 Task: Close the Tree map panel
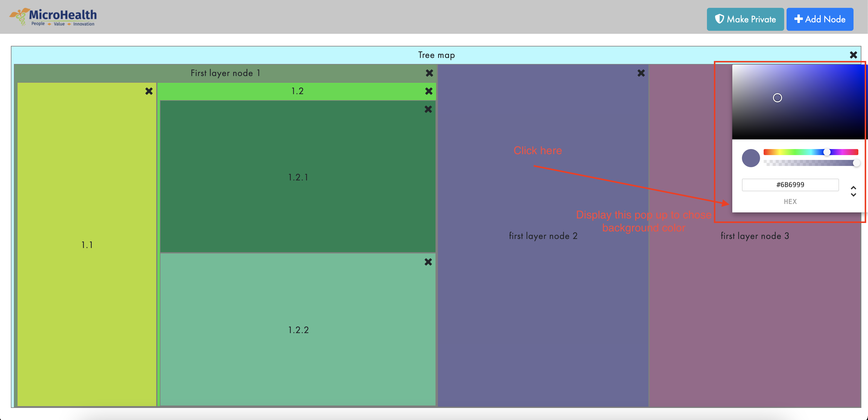click(854, 55)
